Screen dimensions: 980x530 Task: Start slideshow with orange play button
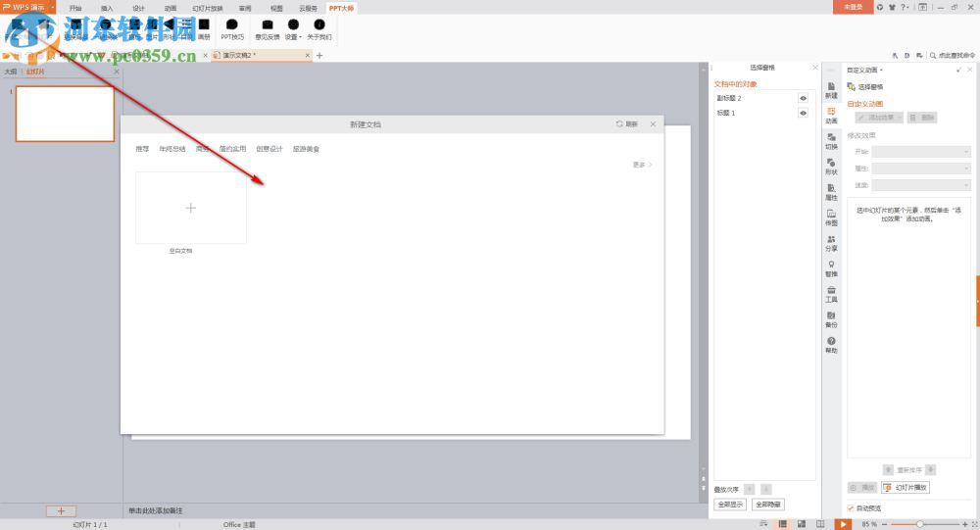pos(843,524)
